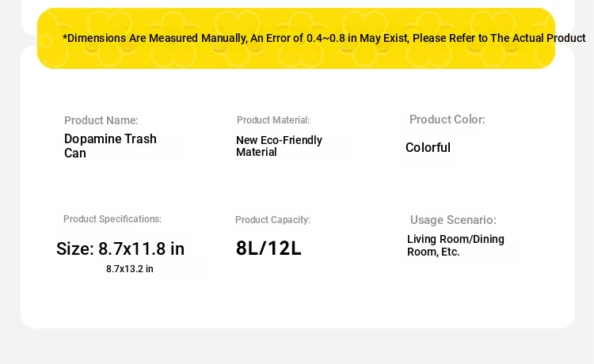Click the smaller "8.7x13.2 in" size text

point(130,269)
